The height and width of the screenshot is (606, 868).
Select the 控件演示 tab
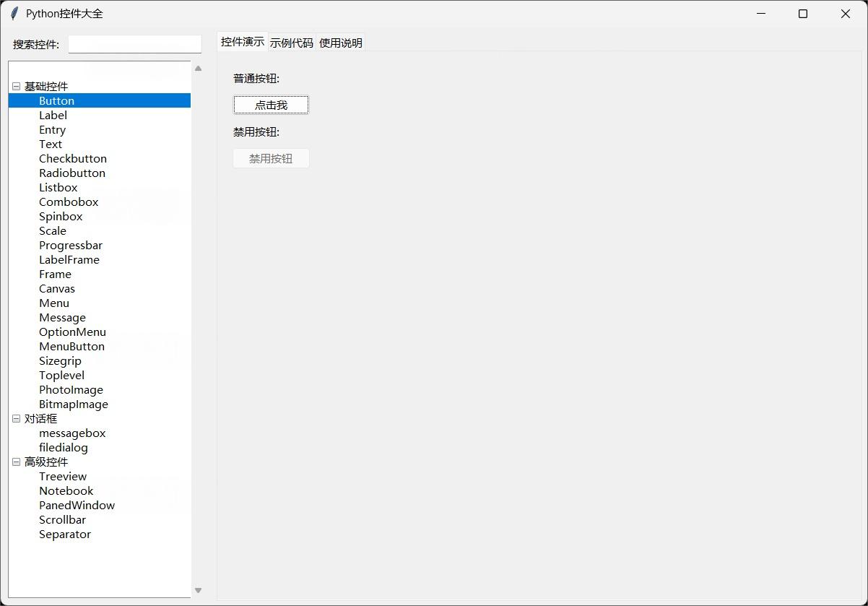[x=242, y=42]
